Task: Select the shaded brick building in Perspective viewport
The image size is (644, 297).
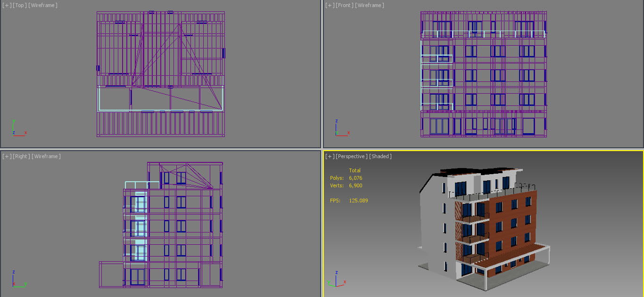Action: (483, 228)
